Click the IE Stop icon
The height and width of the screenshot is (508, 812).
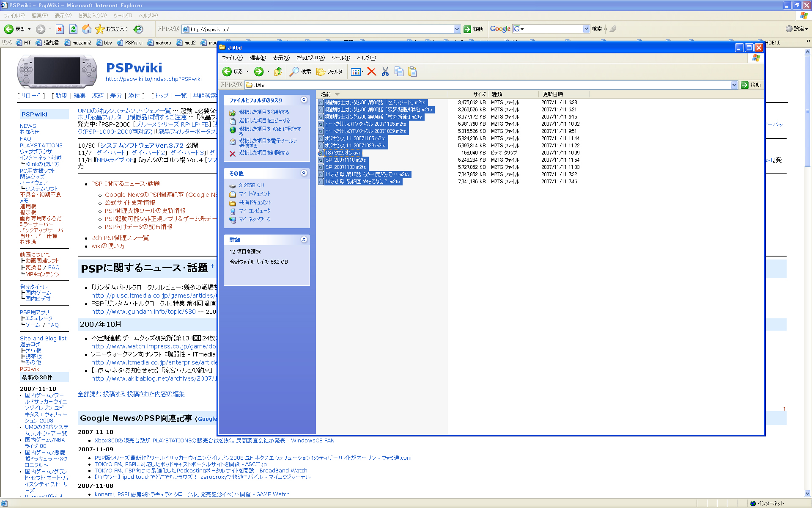[x=60, y=29]
